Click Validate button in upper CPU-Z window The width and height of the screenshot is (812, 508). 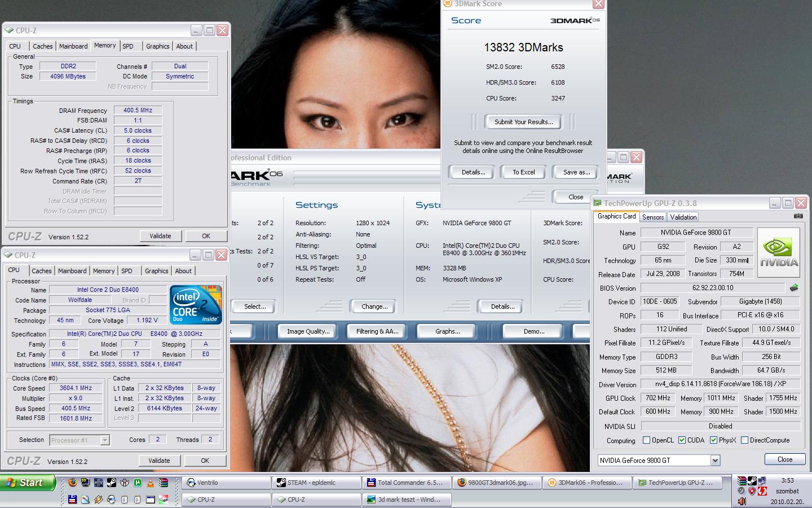160,236
